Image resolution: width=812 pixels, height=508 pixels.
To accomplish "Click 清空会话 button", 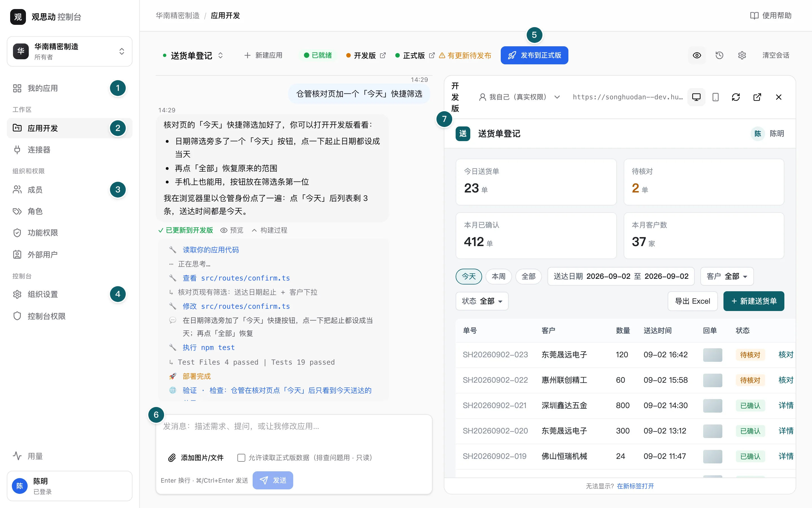I will click(775, 55).
